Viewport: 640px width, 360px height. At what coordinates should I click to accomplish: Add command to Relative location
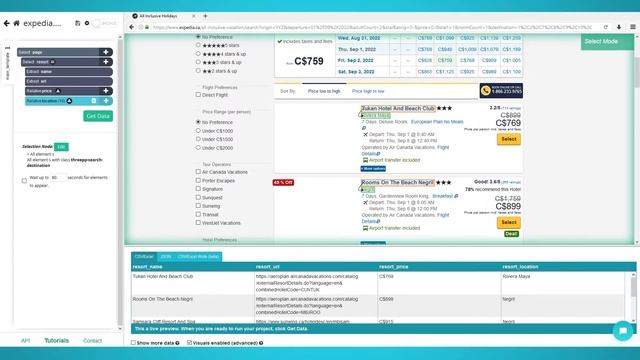[x=106, y=100]
